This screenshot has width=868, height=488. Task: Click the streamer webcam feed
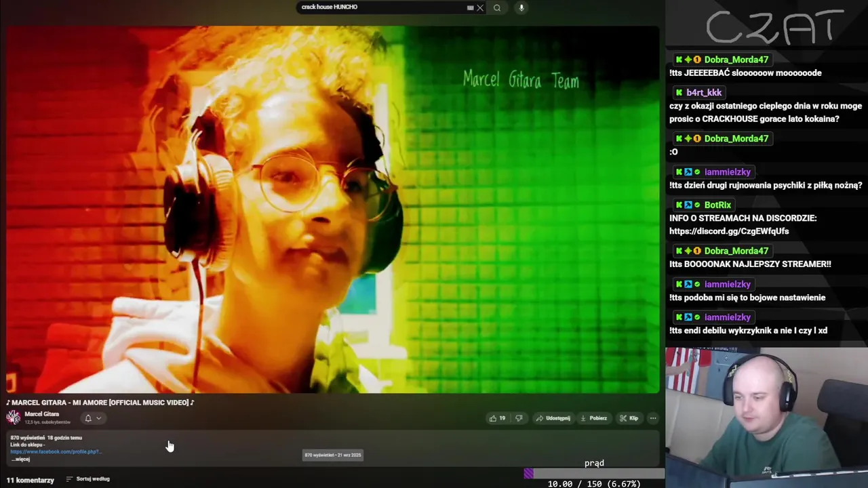766,418
